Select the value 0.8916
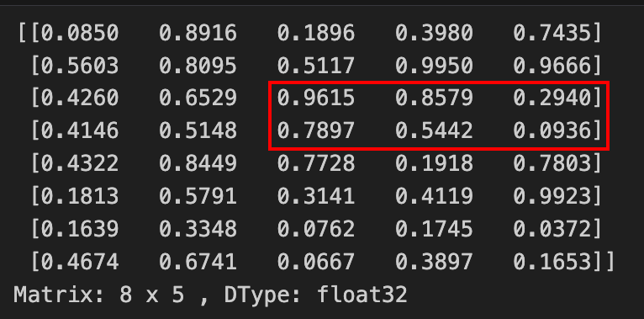Image resolution: width=644 pixels, height=319 pixels. click(198, 33)
